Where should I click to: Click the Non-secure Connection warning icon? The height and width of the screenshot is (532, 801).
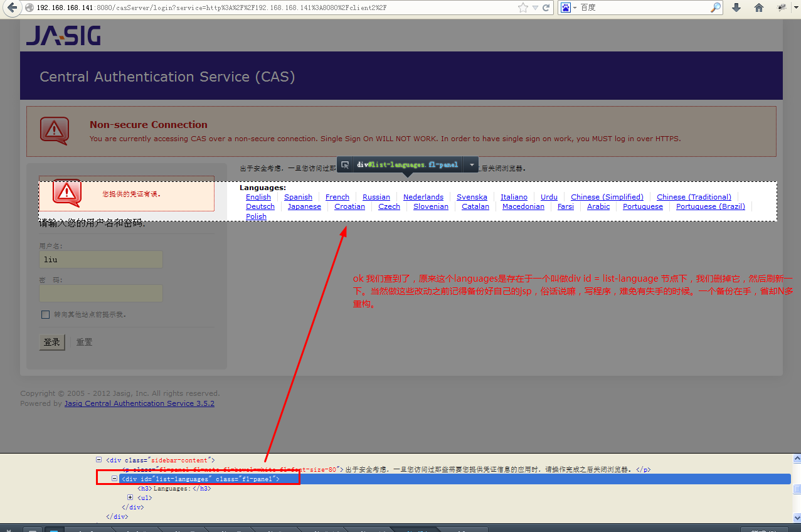tap(55, 131)
